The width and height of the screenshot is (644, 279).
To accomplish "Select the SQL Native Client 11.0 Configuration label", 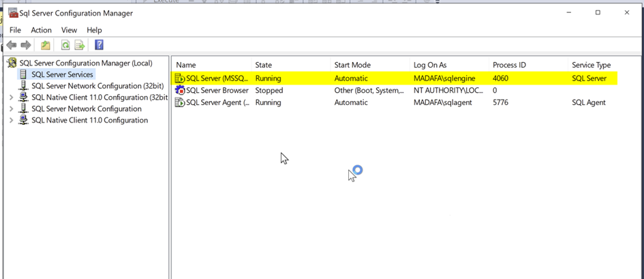I will coord(90,120).
